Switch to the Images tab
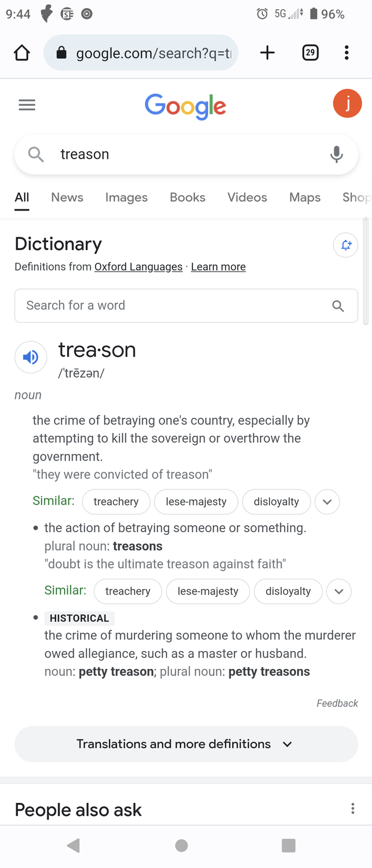Viewport: 372px width, 868px height. pos(126,197)
